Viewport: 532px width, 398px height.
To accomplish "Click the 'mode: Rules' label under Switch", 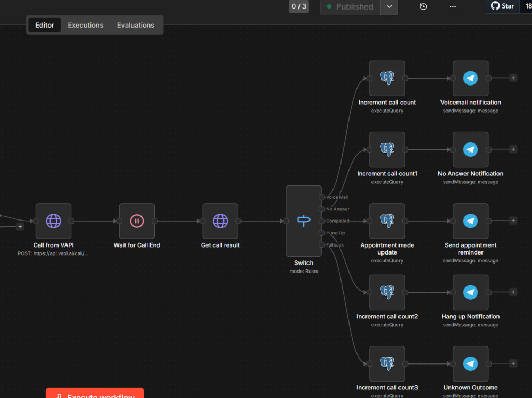I will (x=304, y=271).
